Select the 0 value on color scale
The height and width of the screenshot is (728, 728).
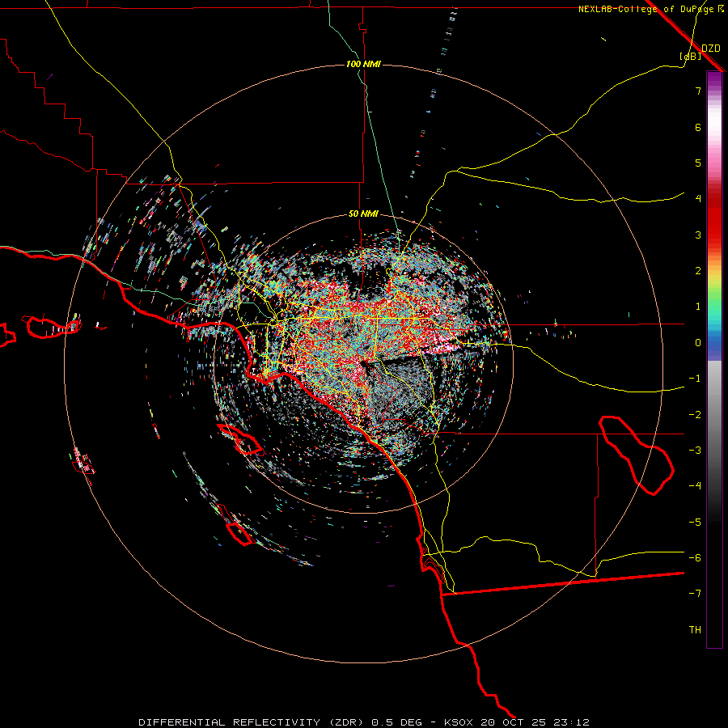pos(698,343)
